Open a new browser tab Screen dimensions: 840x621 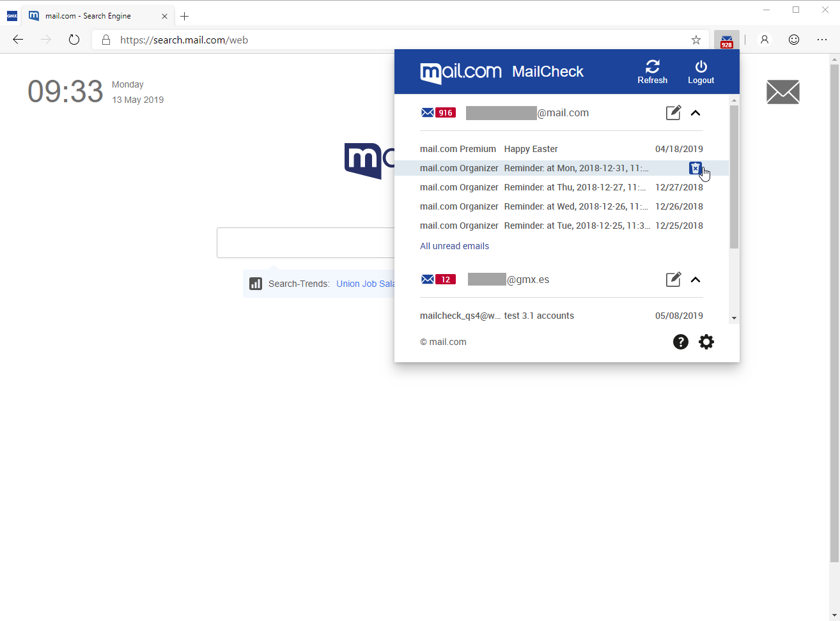tap(185, 16)
